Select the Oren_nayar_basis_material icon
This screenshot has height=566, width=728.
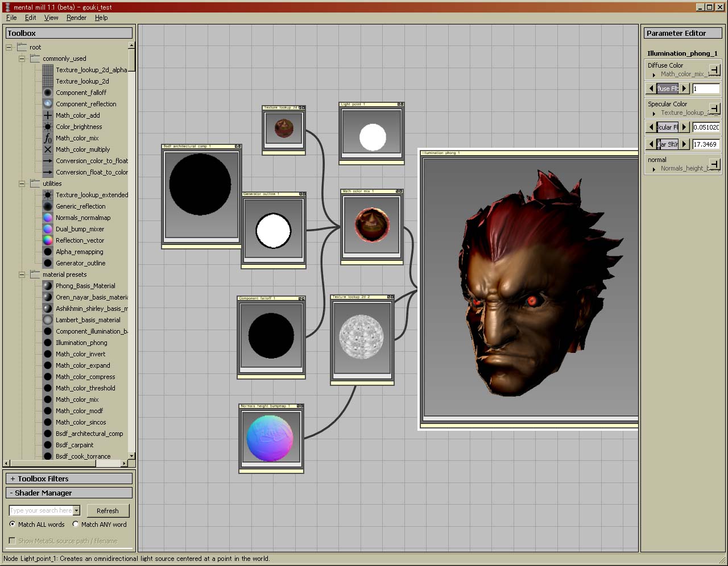[48, 297]
